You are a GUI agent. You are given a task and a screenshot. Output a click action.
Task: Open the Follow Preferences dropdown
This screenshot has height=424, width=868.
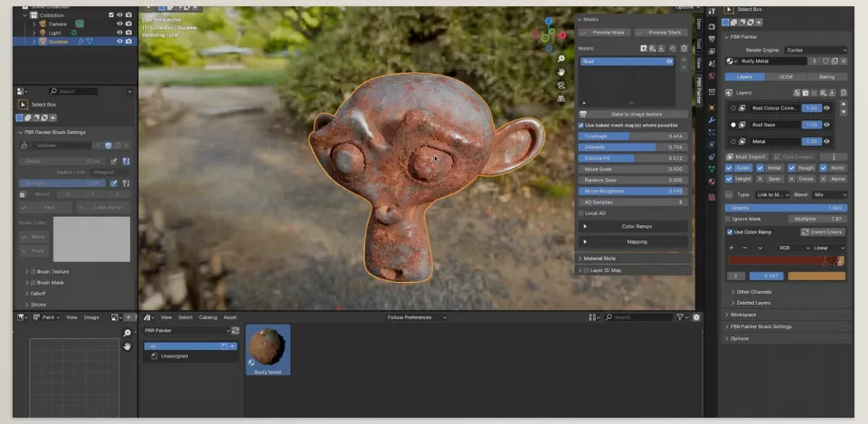(417, 317)
